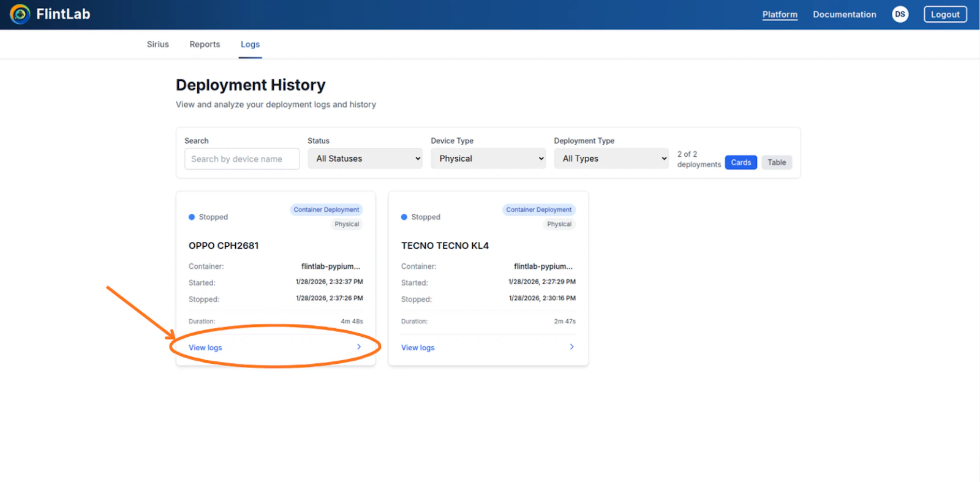Open the Documentation link

coord(845,14)
